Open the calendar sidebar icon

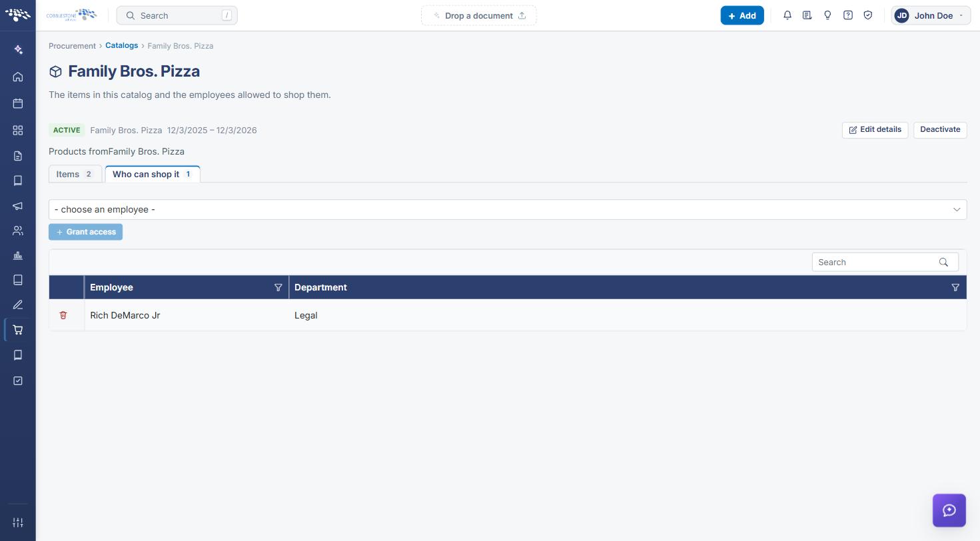[18, 103]
